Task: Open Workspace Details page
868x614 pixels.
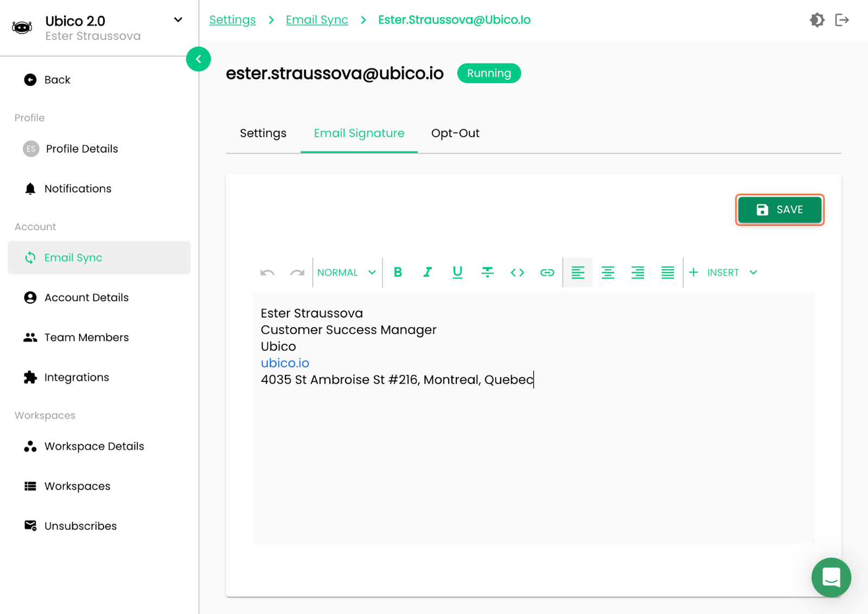Action: [99, 446]
